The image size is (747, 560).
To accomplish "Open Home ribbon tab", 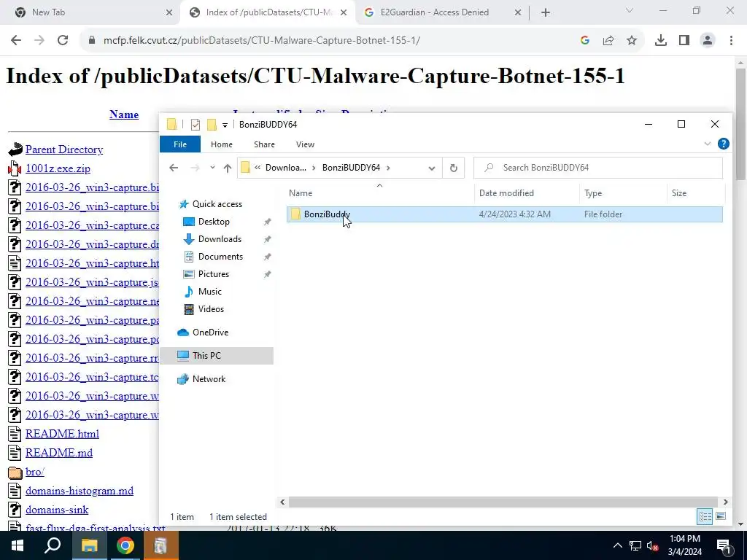I will coord(222,144).
